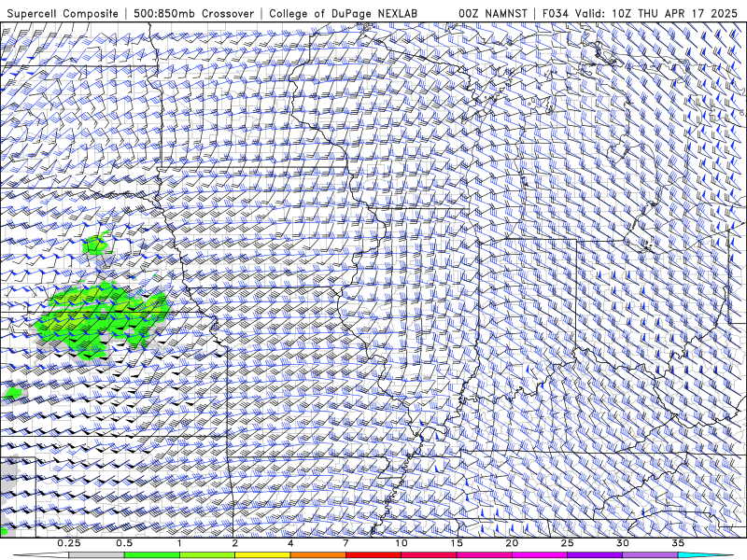Click the legend value '20'
This screenshot has height=560, width=747.
click(512, 543)
